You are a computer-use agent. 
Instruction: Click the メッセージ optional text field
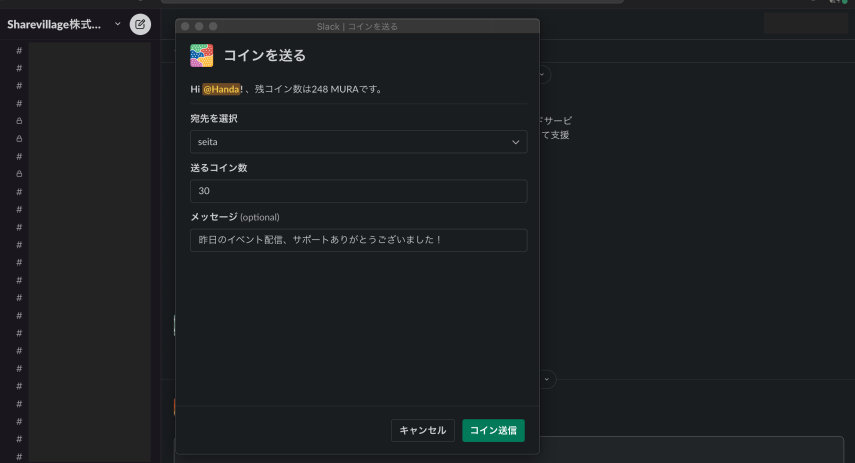(x=358, y=240)
